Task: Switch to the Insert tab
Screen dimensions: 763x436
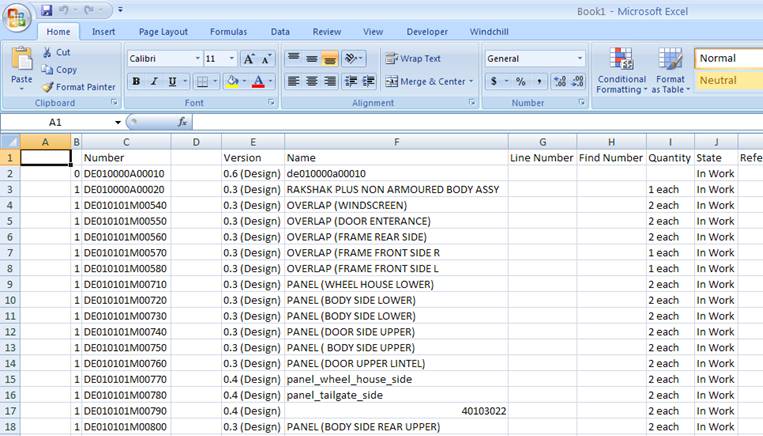Action: coord(103,32)
